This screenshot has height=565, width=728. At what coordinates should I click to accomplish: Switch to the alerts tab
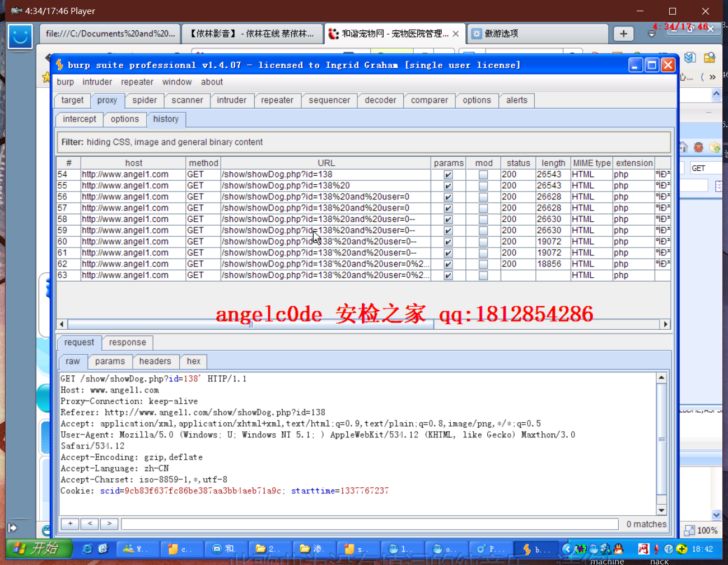click(x=516, y=100)
